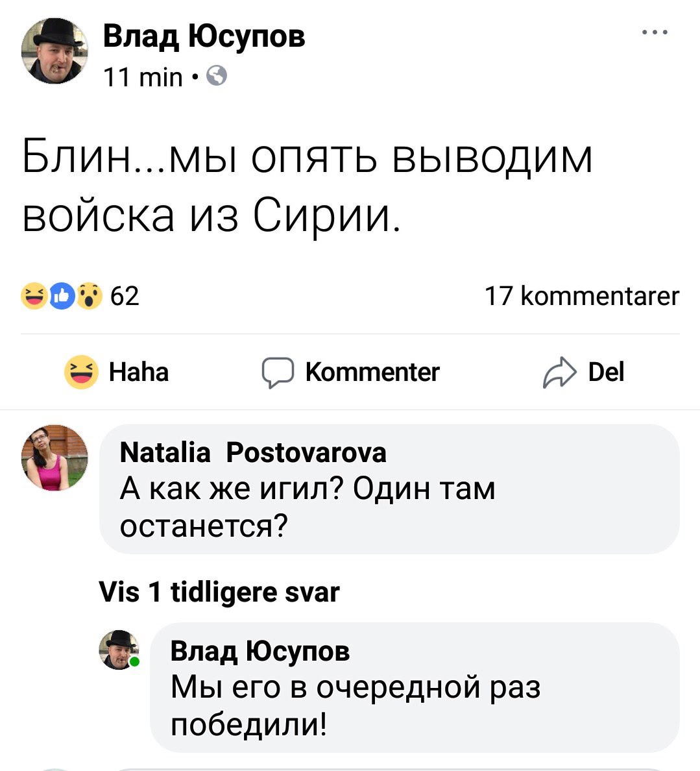This screenshot has height=771, width=700.
Task: Open the post author name Влад Юсупов
Action: pyautogui.click(x=204, y=36)
